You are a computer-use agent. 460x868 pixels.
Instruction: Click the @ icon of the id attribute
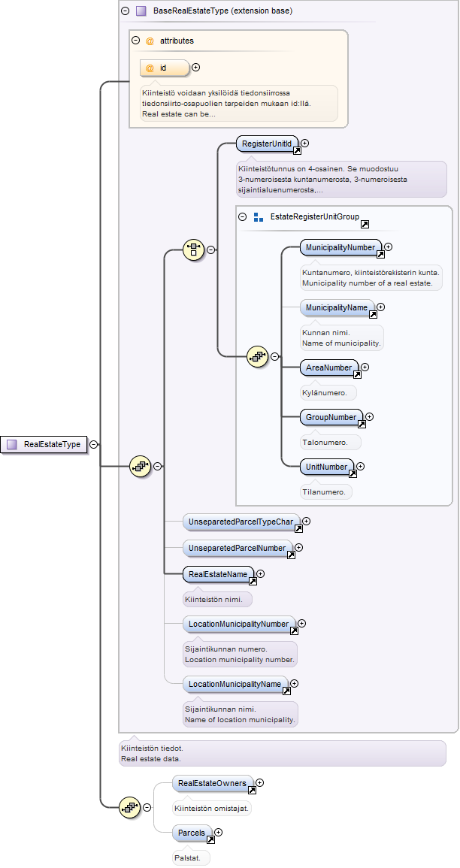pyautogui.click(x=150, y=68)
